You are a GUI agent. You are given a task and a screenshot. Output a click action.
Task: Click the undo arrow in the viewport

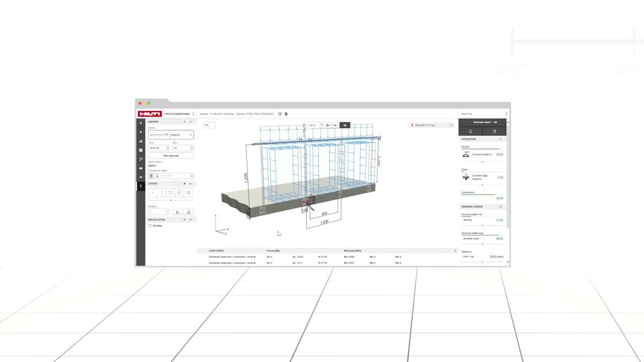(207, 125)
